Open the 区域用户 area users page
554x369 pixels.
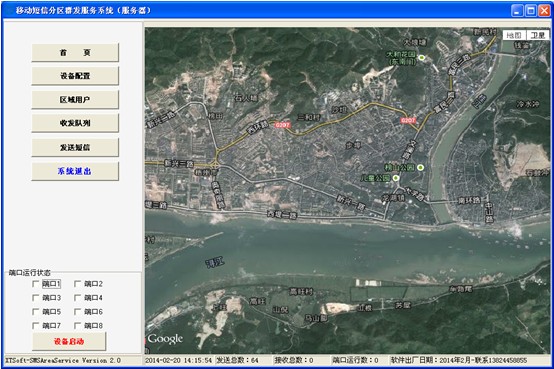75,100
